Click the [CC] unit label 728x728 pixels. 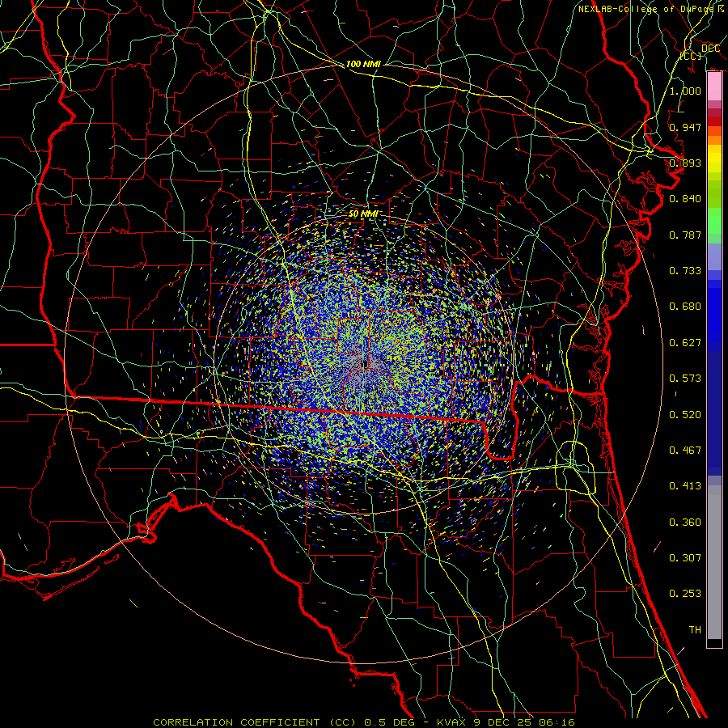(x=691, y=56)
